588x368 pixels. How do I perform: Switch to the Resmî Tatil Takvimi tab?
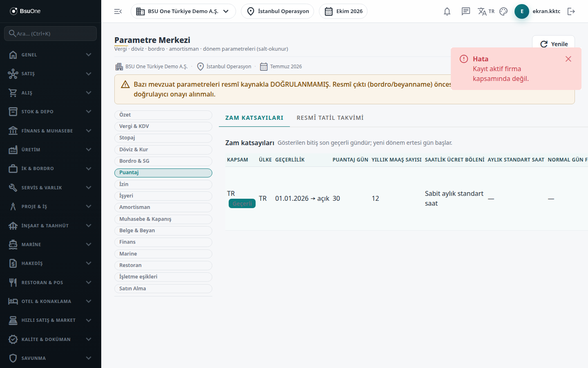point(330,118)
